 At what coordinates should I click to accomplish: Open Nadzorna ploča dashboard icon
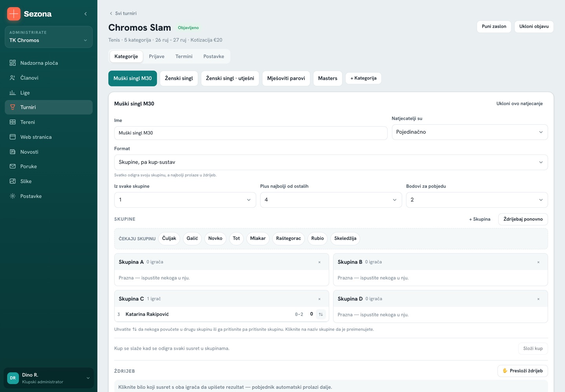coord(13,63)
